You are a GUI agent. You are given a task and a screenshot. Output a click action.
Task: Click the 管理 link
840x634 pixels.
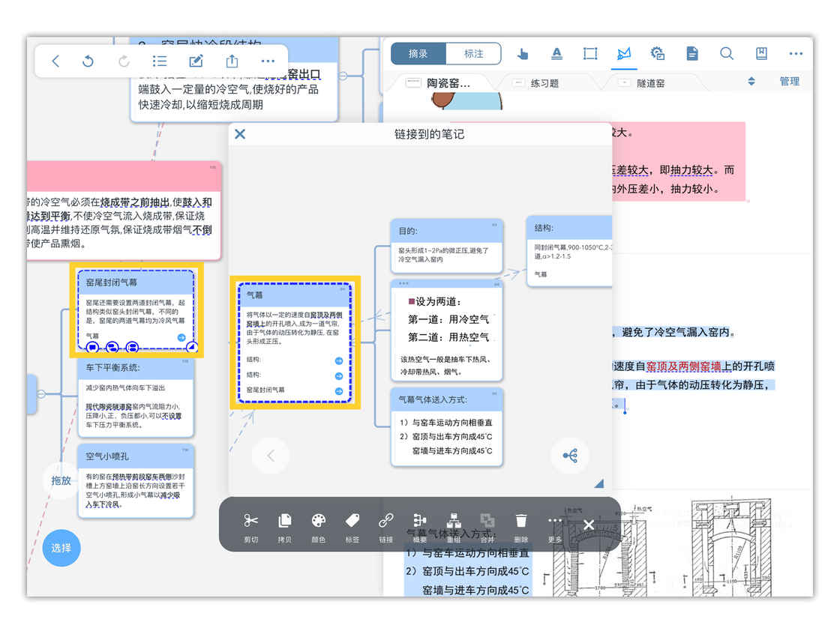pos(789,82)
